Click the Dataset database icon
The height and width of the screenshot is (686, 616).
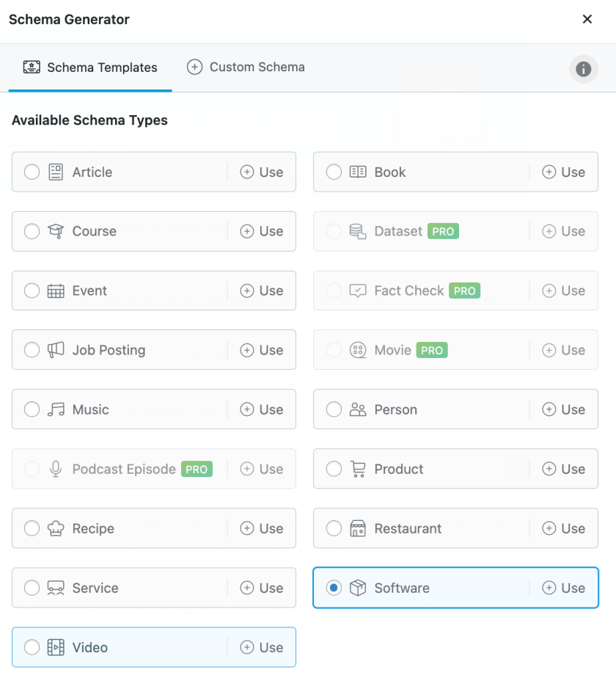tap(358, 231)
